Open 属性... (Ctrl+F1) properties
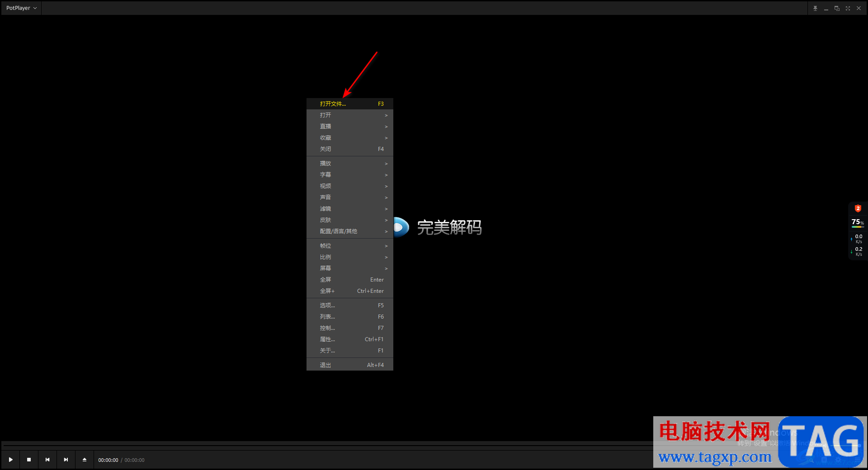The image size is (868, 470). [x=350, y=339]
